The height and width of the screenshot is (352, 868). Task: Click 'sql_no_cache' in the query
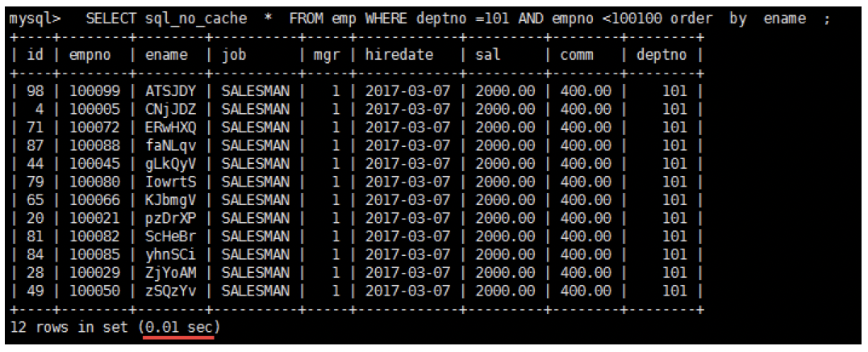coord(196,19)
